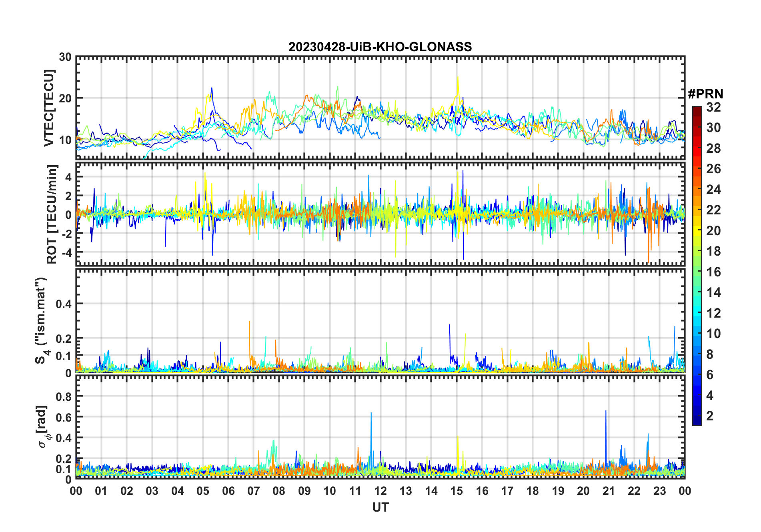This screenshot has width=761, height=532.
Task: Click the ROT [TECU/min] axis label
Action: [x=52, y=214]
